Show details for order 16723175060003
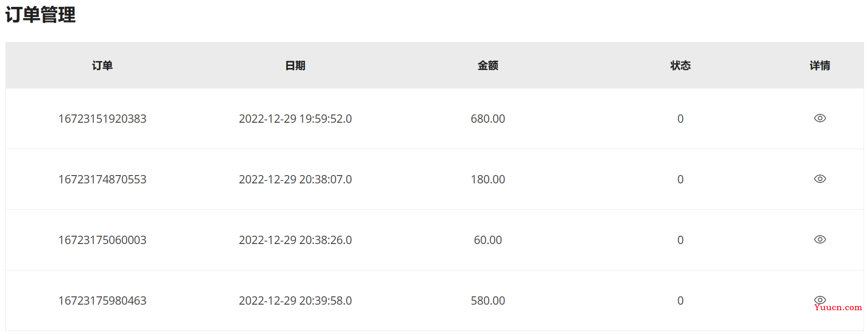 point(820,240)
